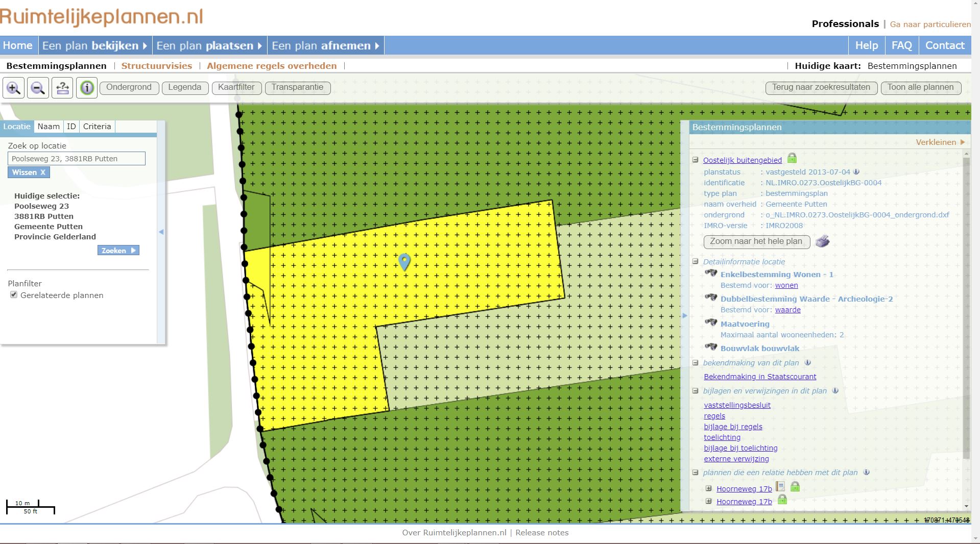Open the Een plan bekijken menu
The width and height of the screenshot is (980, 544).
coord(94,45)
